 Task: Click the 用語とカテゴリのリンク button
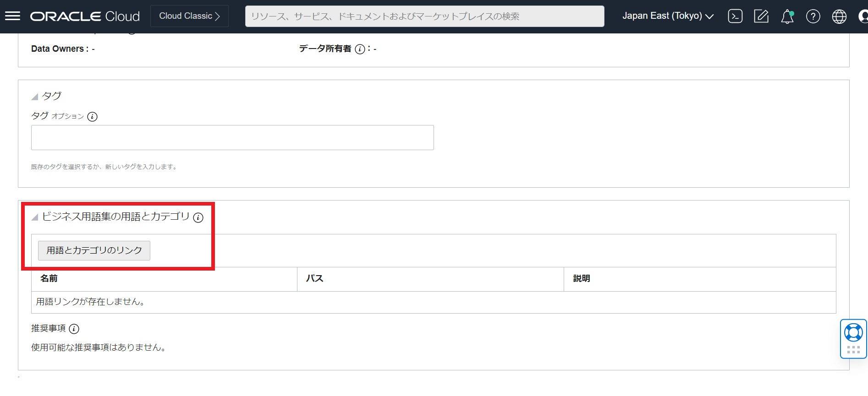[x=94, y=250]
